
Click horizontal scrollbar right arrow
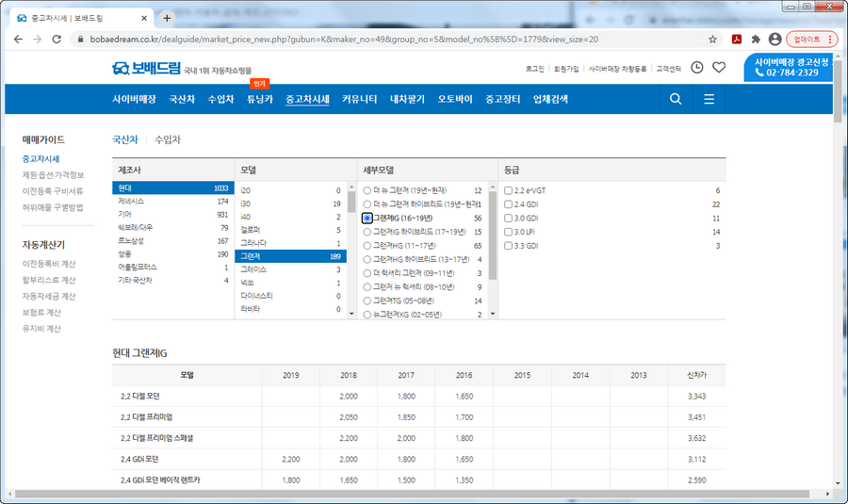click(x=827, y=494)
